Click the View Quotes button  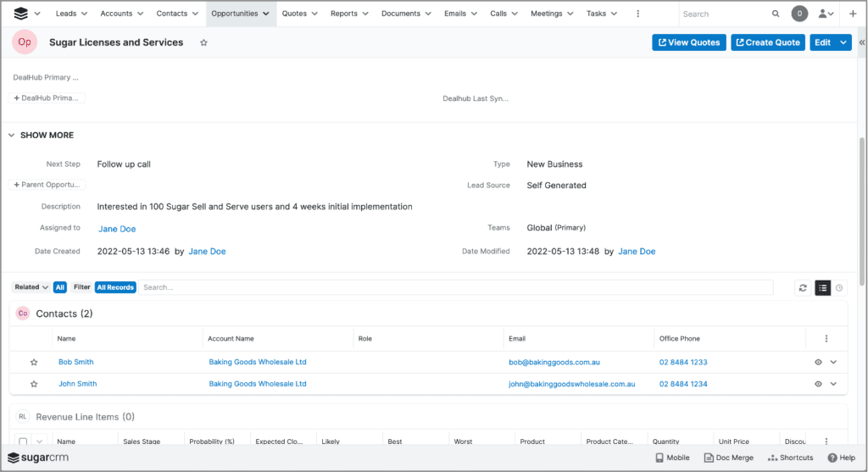[689, 42]
